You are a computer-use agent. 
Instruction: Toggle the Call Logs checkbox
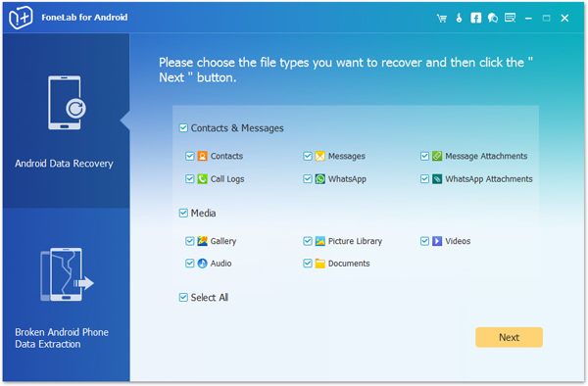pos(190,179)
